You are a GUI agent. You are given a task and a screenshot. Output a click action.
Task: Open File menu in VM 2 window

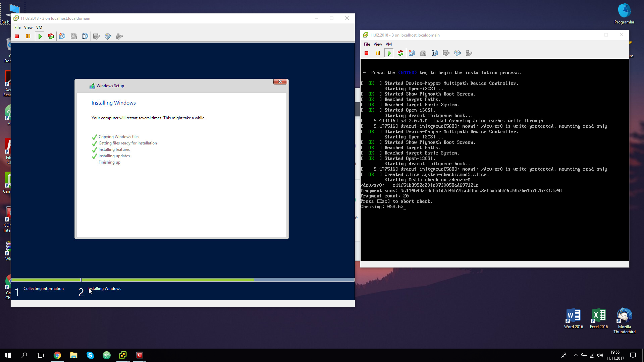tap(17, 27)
